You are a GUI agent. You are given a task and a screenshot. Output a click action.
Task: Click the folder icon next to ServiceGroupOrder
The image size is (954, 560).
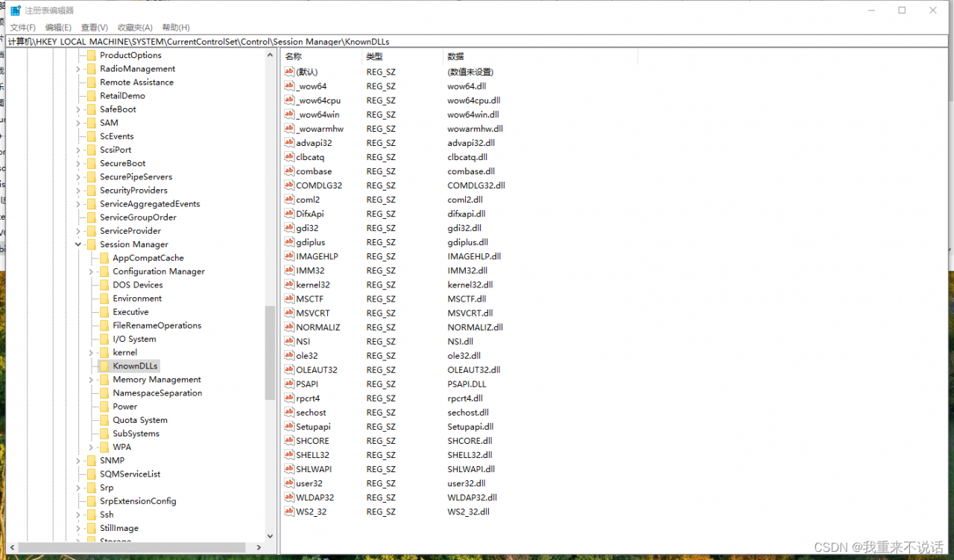92,217
